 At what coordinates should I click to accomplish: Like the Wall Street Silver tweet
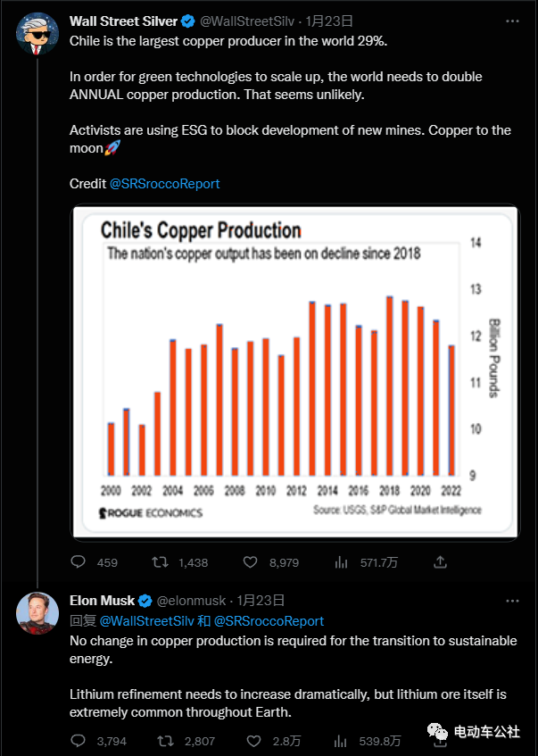click(x=252, y=562)
